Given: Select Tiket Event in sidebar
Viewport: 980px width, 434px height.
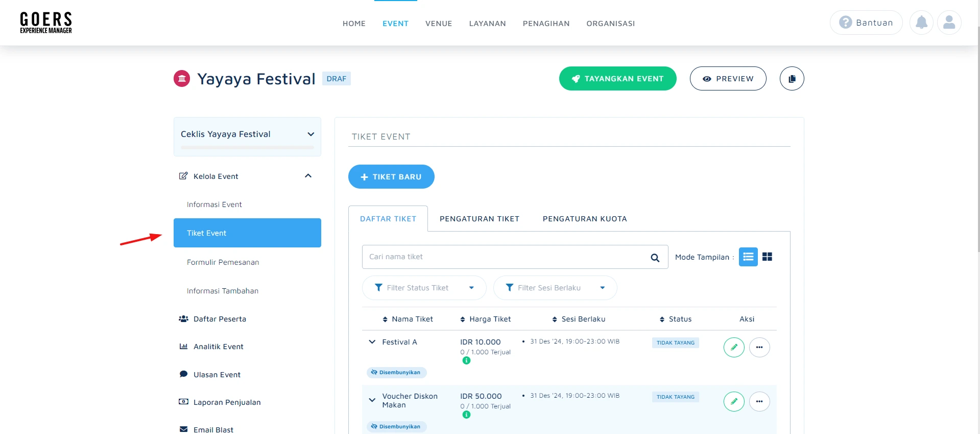Looking at the screenshot, I should [247, 233].
